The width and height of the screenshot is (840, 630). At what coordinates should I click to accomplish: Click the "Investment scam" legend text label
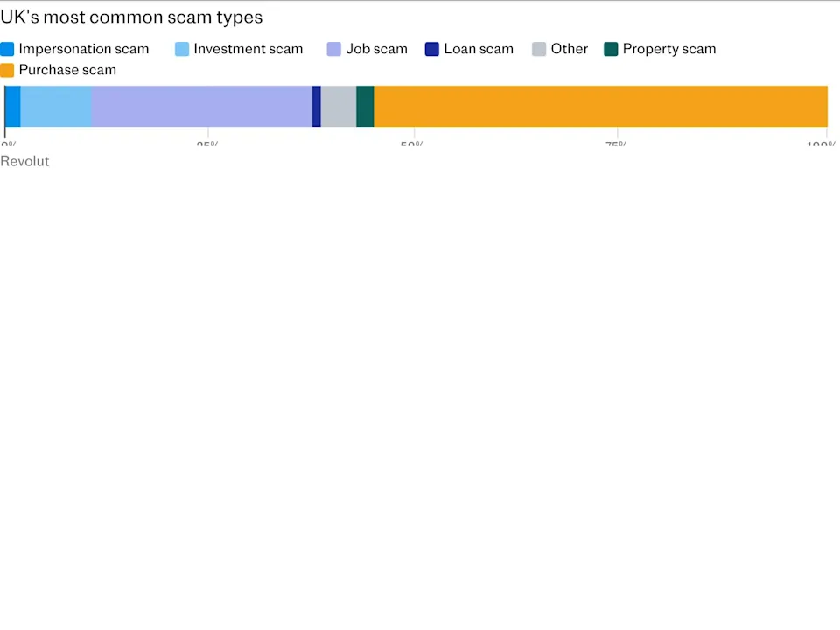(x=248, y=49)
